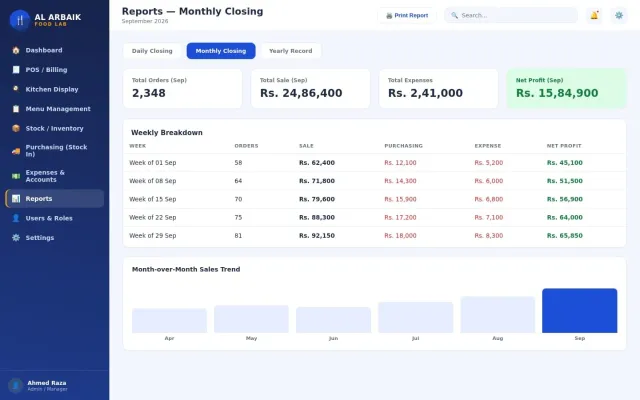Click 'Week of 08 Sep' row label
The height and width of the screenshot is (400, 640).
point(153,181)
